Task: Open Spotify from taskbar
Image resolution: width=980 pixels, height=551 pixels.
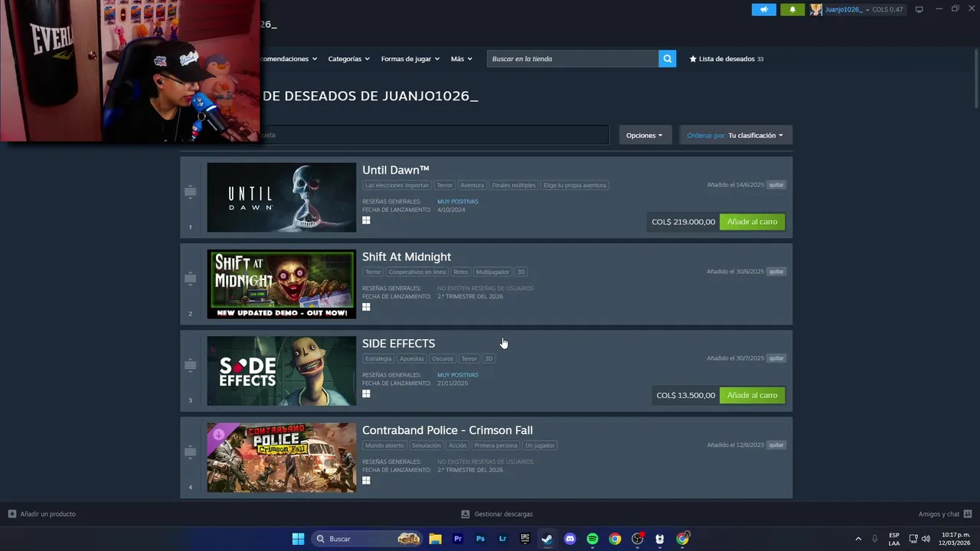Action: click(x=593, y=539)
